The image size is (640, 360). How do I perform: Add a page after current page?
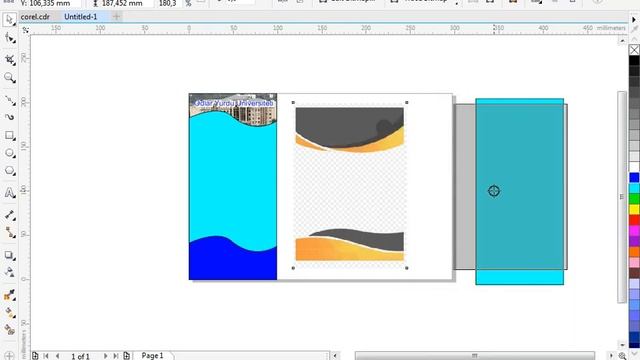tap(127, 356)
